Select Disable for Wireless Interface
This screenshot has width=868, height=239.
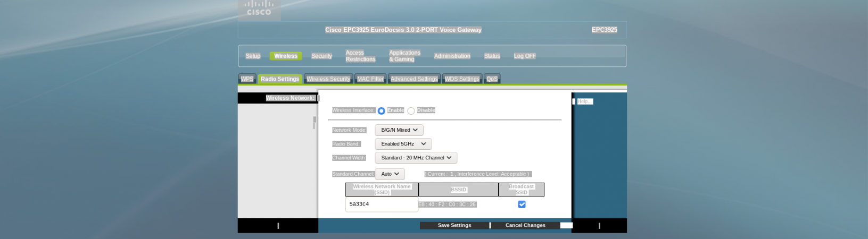point(411,110)
